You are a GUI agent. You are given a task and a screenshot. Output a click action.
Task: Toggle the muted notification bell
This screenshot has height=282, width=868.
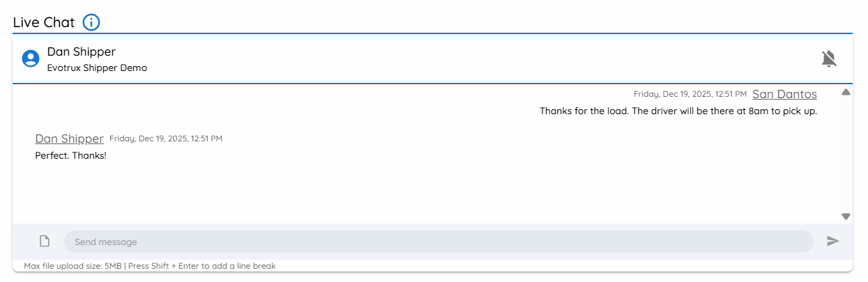(x=828, y=58)
